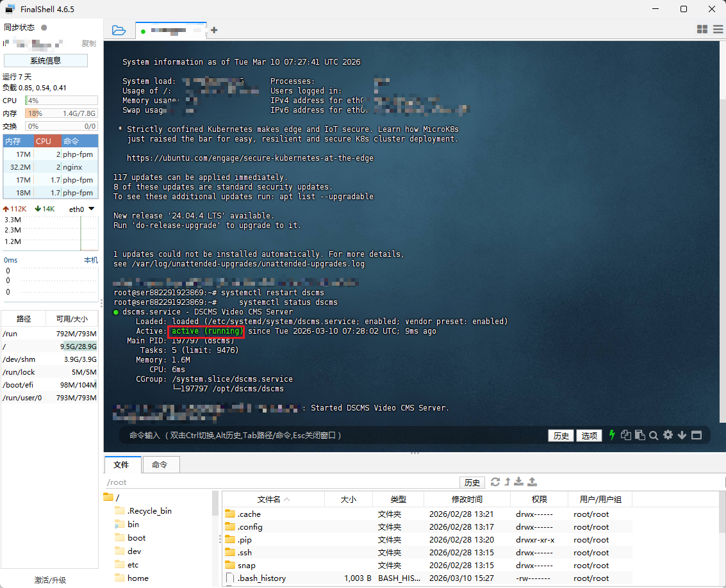Switch to the 命令 tab

(160, 465)
